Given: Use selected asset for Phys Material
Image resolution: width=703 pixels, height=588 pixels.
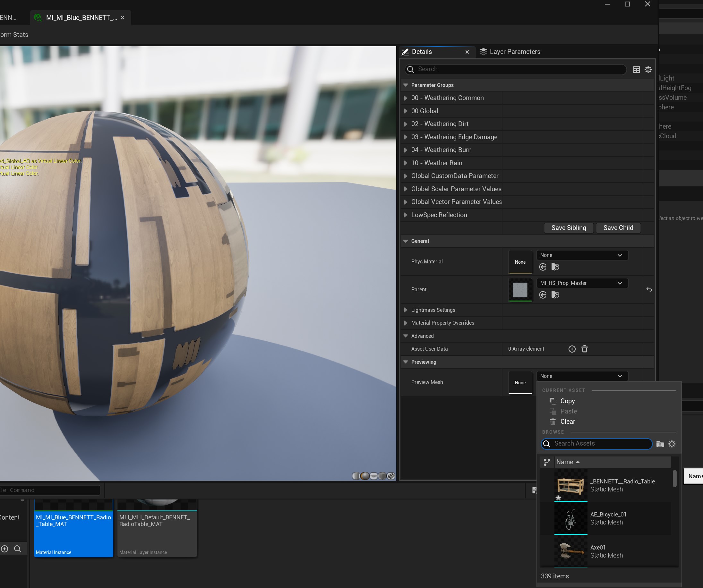Looking at the screenshot, I should click(x=543, y=267).
